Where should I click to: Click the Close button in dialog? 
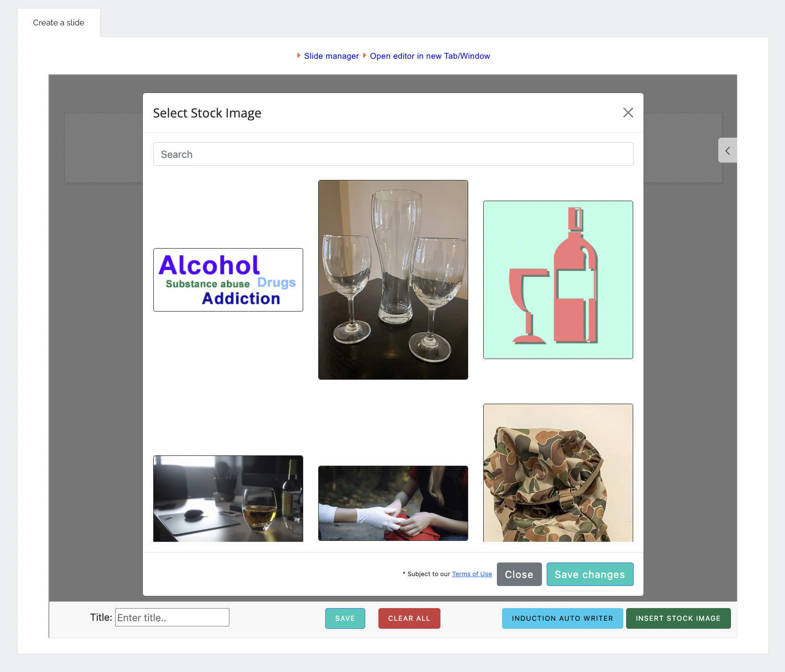pos(519,574)
